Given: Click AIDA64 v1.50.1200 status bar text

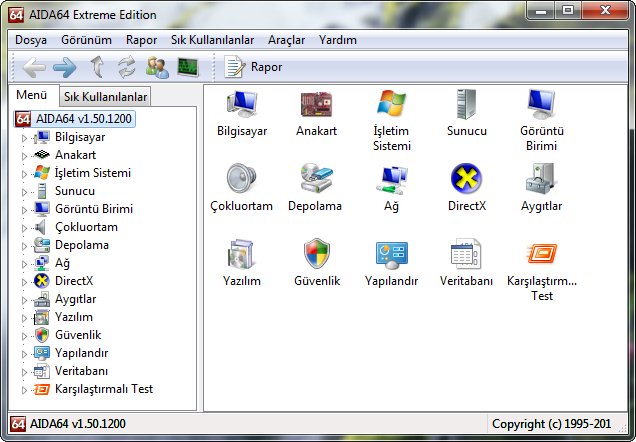Looking at the screenshot, I should tap(78, 424).
